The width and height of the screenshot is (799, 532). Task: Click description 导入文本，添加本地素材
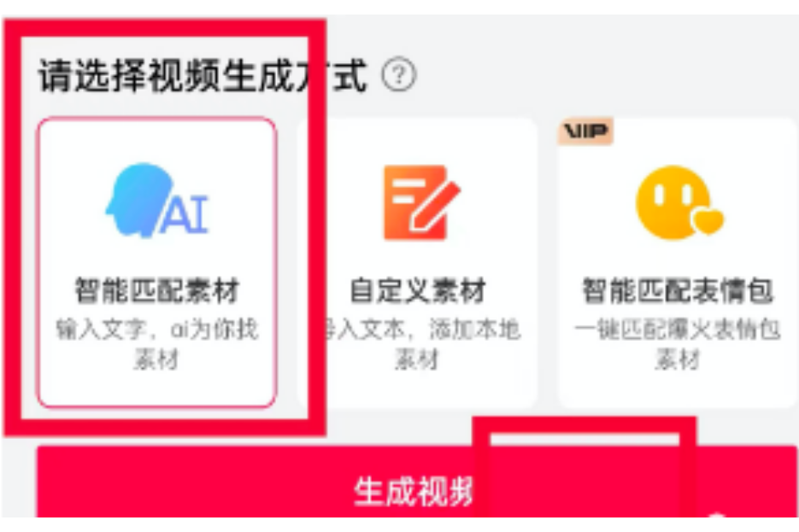pyautogui.click(x=418, y=344)
